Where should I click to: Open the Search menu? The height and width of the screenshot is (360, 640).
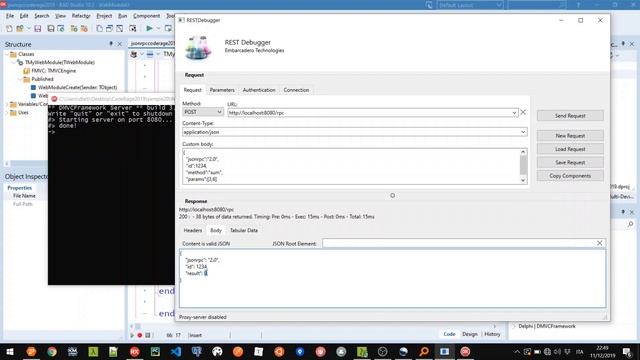pos(41,16)
